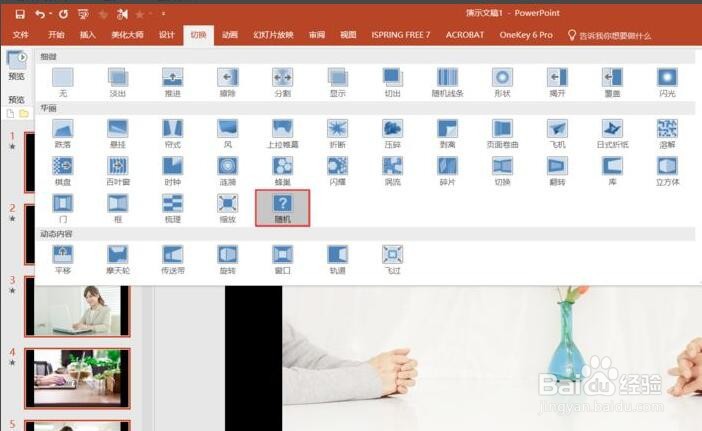This screenshot has height=431, width=702.
Task: Apply the 覆盖 (Cover) transition
Action: (612, 83)
